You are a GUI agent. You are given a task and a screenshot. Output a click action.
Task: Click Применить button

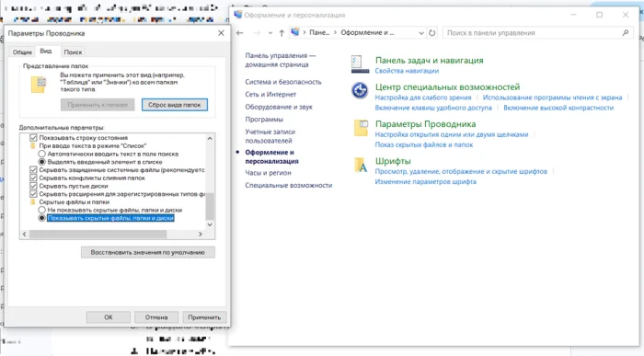pos(204,317)
